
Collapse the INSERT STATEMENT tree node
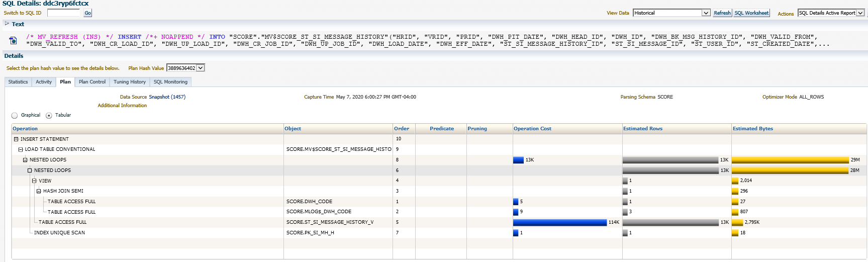tap(16, 139)
